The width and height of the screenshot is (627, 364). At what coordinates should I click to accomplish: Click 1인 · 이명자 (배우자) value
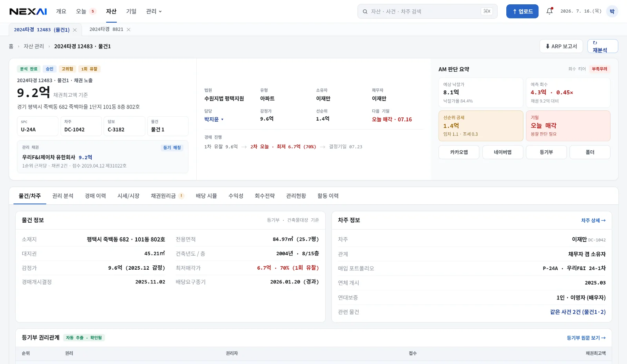(x=581, y=298)
